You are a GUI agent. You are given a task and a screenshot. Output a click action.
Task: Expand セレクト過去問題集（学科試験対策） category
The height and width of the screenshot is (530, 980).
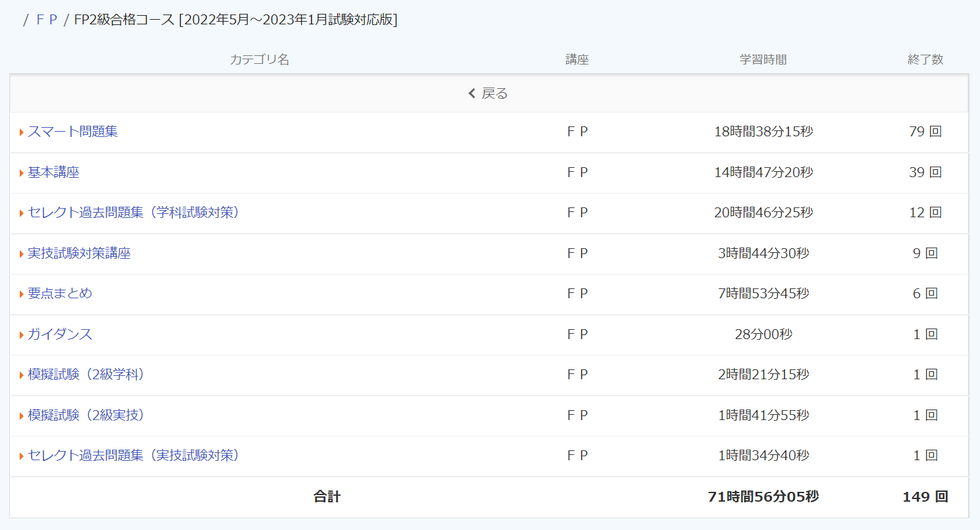(133, 213)
